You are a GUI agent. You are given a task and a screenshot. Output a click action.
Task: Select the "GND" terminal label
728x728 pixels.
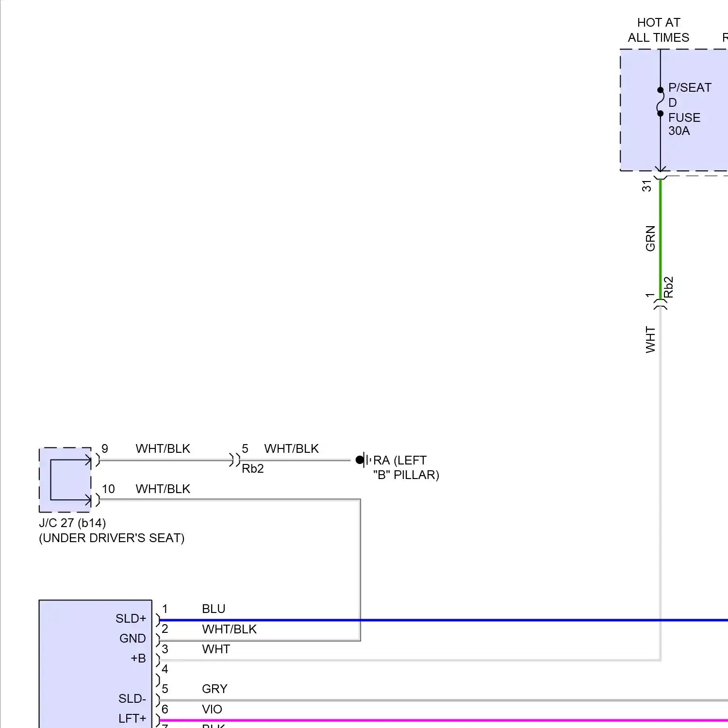click(132, 638)
